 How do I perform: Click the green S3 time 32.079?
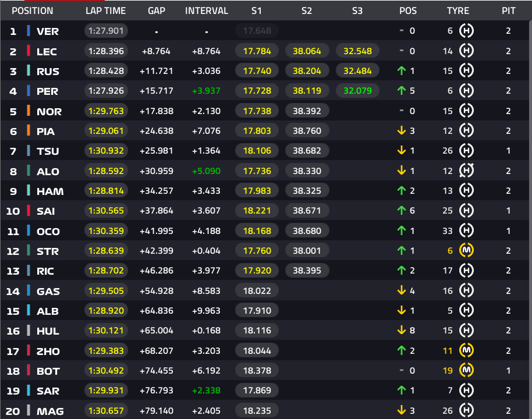(x=357, y=91)
